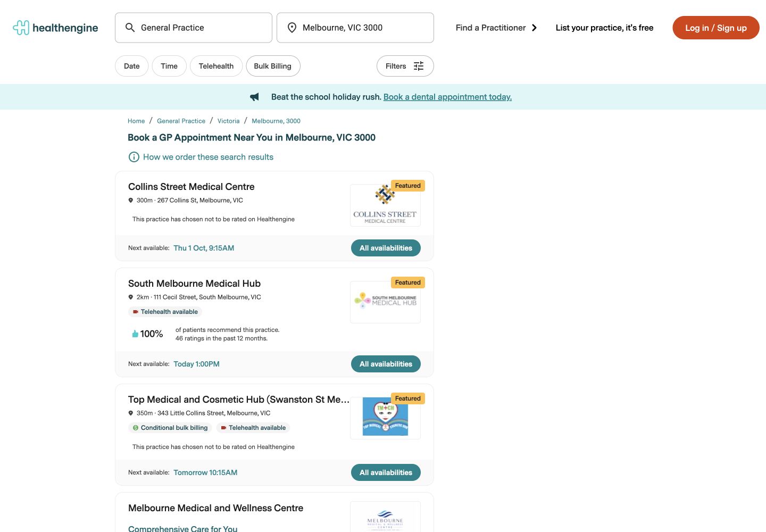View all availabilities for Collins Street Medical Centre
766x532 pixels.
point(386,248)
